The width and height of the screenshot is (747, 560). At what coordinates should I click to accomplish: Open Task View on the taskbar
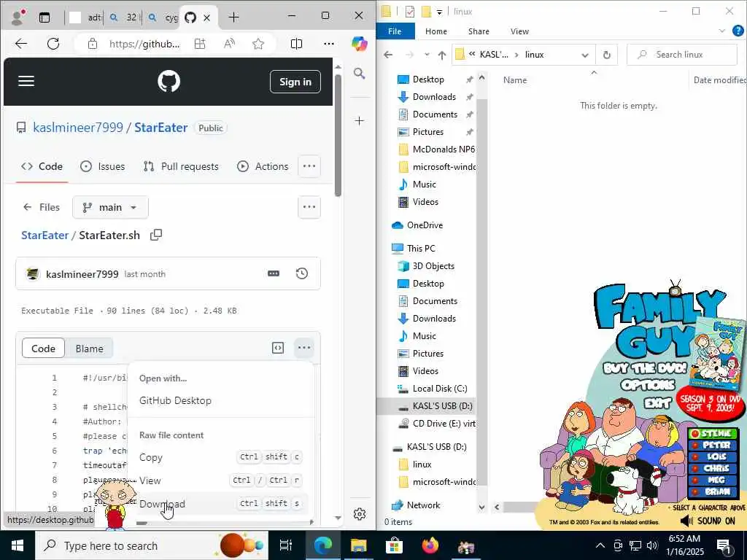click(286, 545)
